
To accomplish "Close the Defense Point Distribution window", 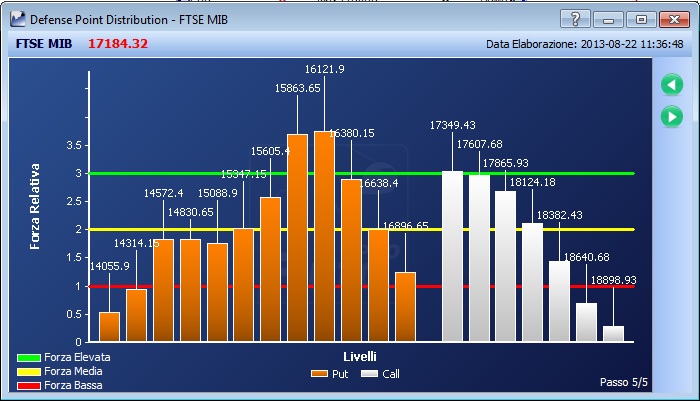I will point(674,20).
